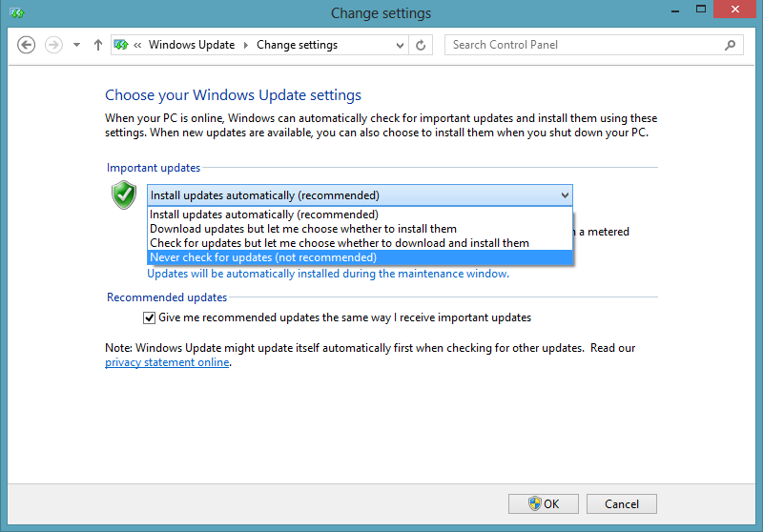Choose Download updates but let me choose
The image size is (763, 532).
click(x=360, y=229)
